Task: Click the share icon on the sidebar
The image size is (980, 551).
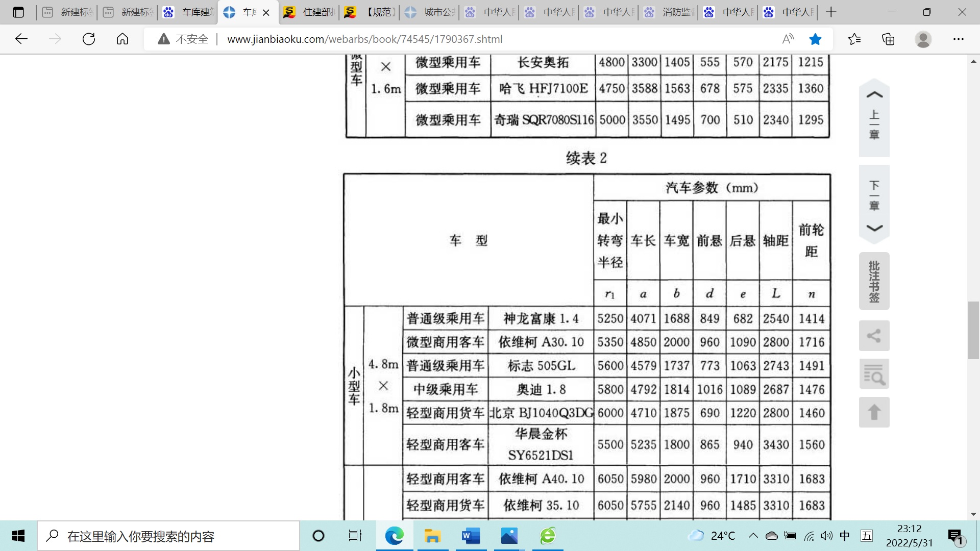Action: click(874, 336)
